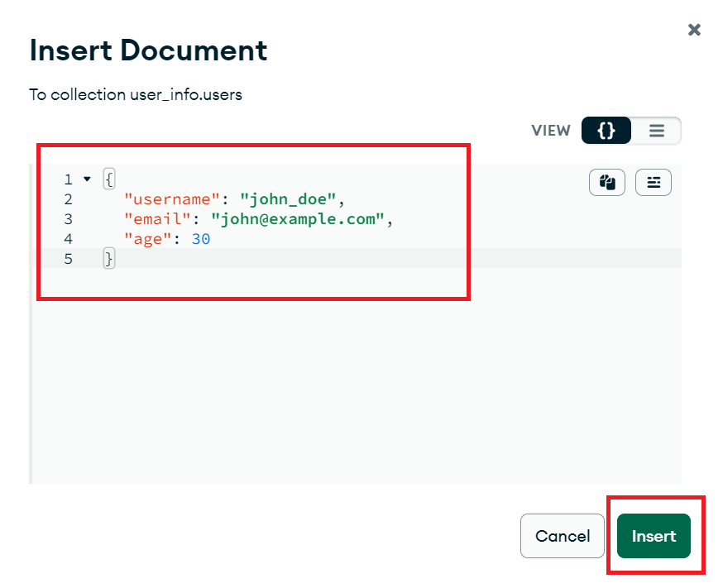This screenshot has height=588, width=723.
Task: Switch to field list view
Action: (657, 131)
